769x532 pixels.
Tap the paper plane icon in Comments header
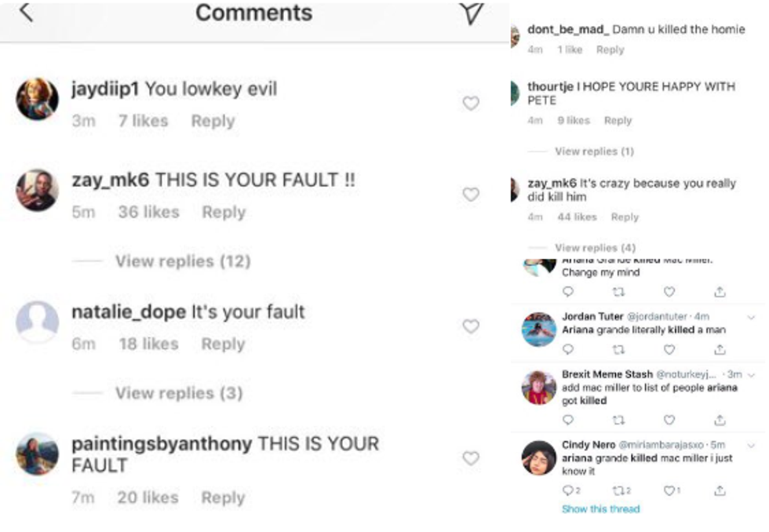click(470, 13)
